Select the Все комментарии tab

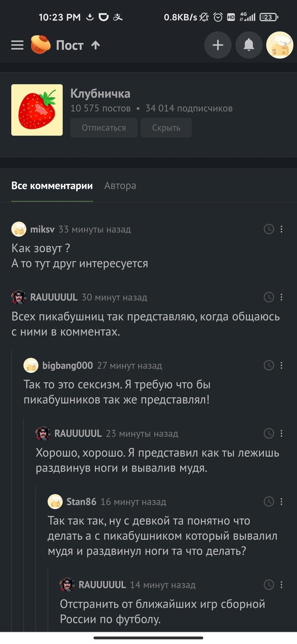coord(52,186)
